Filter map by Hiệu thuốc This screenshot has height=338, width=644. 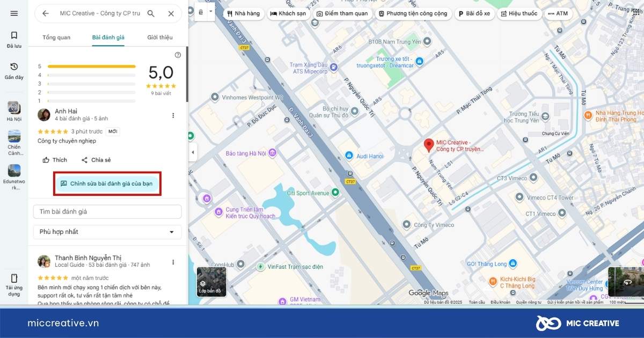pos(519,13)
